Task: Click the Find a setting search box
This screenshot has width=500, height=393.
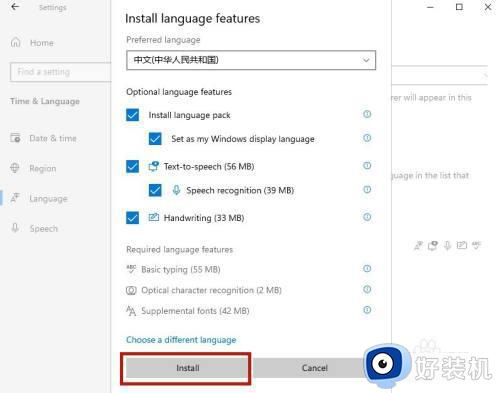Action: pyautogui.click(x=61, y=72)
